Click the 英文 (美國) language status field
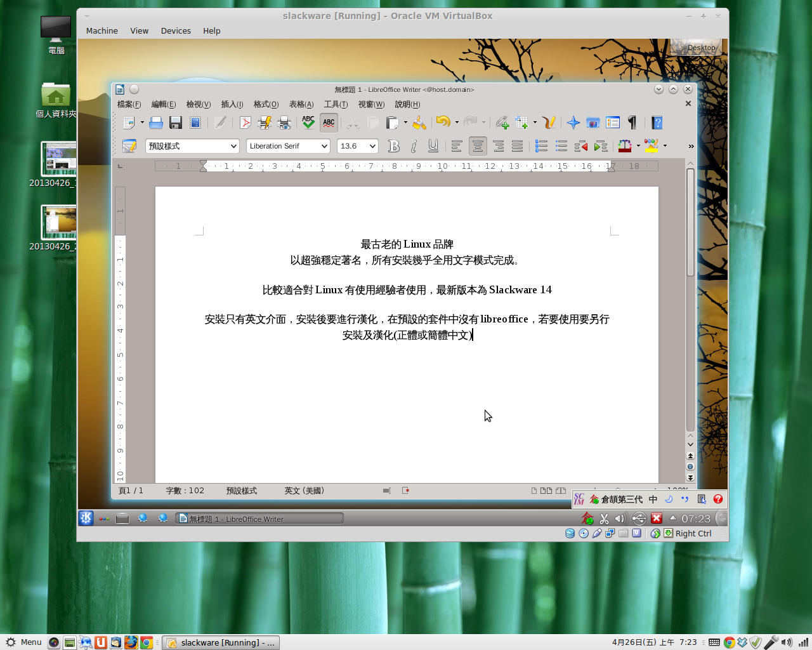Viewport: 812px width, 650px height. (x=304, y=491)
